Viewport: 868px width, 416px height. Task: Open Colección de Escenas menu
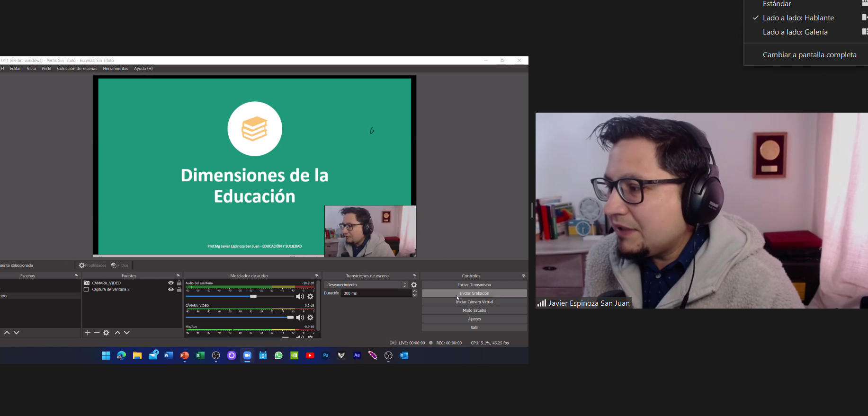77,69
